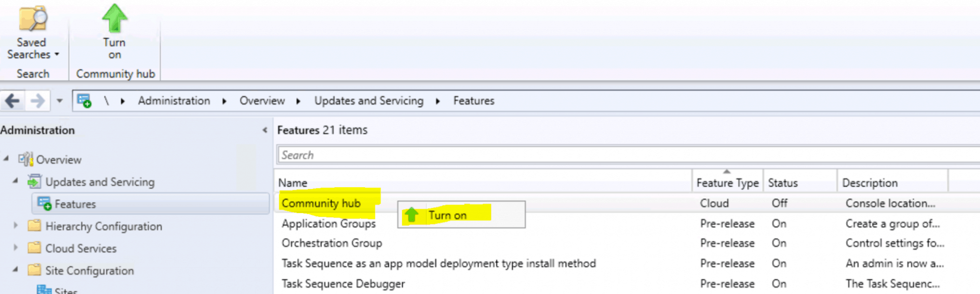Sort by the Name column header
Screen dimensions: 980x294
pyautogui.click(x=483, y=182)
